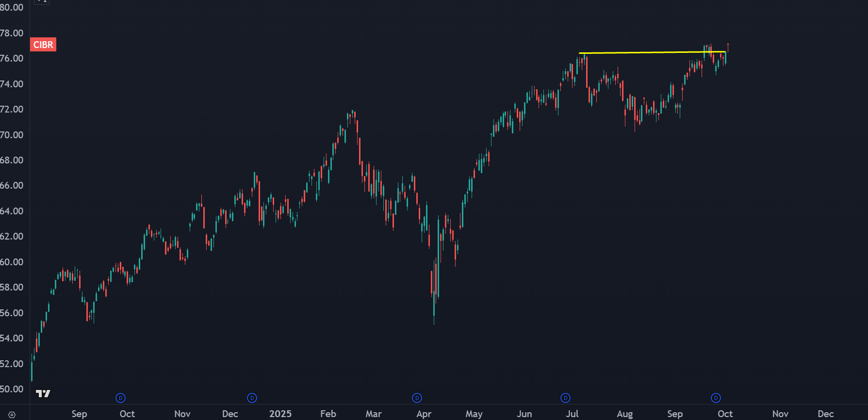Viewport: 868px width, 420px height.
Task: Click the dividend marker above the Apr label
Action: click(x=417, y=398)
